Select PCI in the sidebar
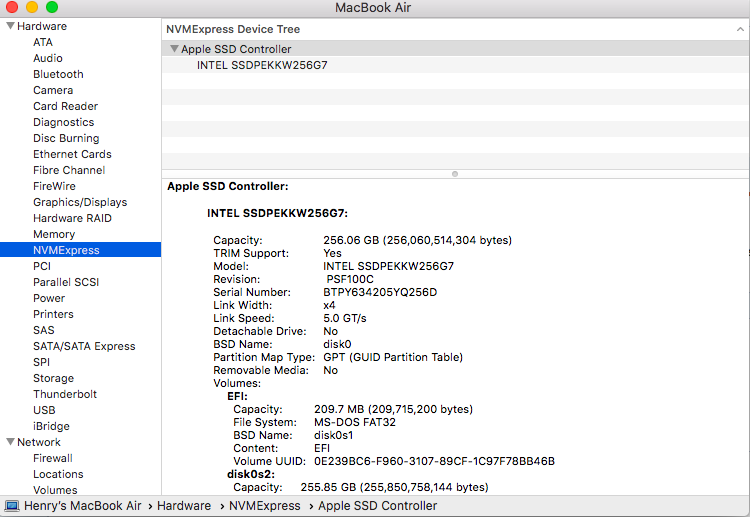Image resolution: width=750 pixels, height=517 pixels. 42,266
